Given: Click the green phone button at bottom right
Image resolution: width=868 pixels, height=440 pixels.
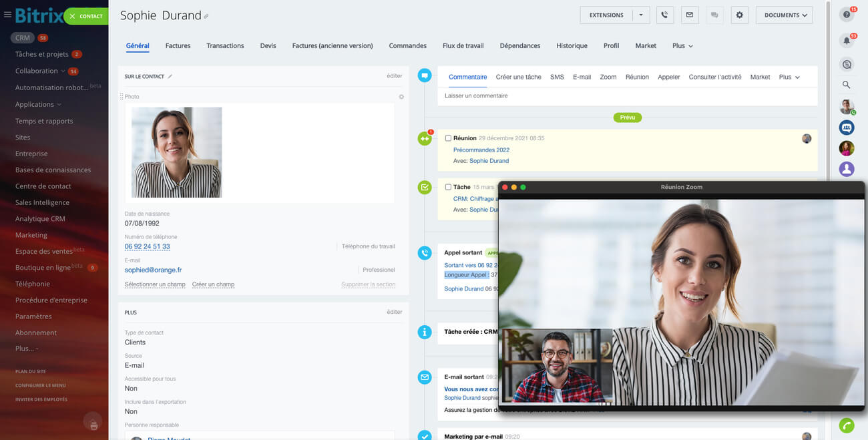Looking at the screenshot, I should coord(847,425).
